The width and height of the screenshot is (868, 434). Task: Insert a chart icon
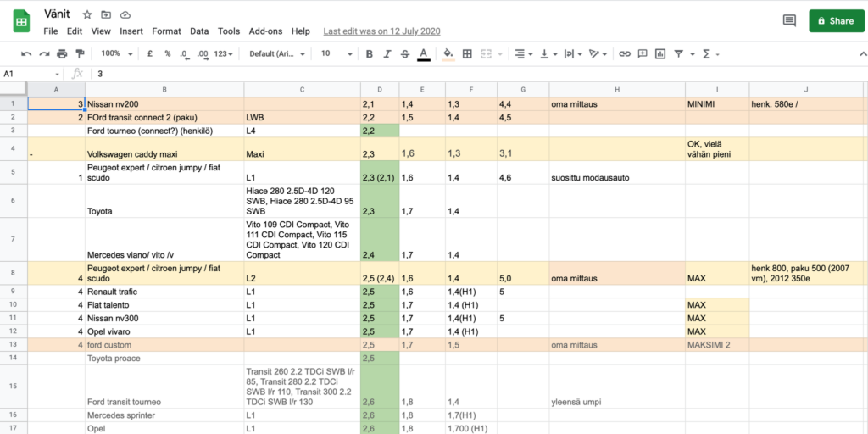pyautogui.click(x=659, y=53)
